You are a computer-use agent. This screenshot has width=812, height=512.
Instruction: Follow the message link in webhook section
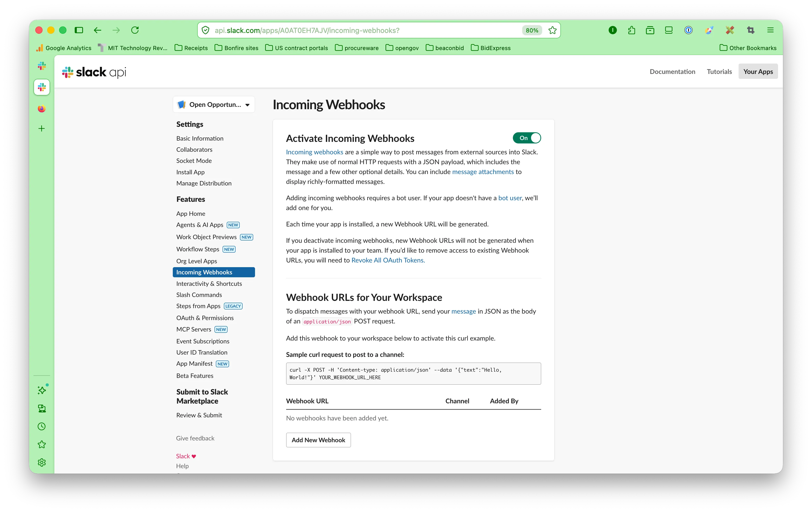coord(463,311)
